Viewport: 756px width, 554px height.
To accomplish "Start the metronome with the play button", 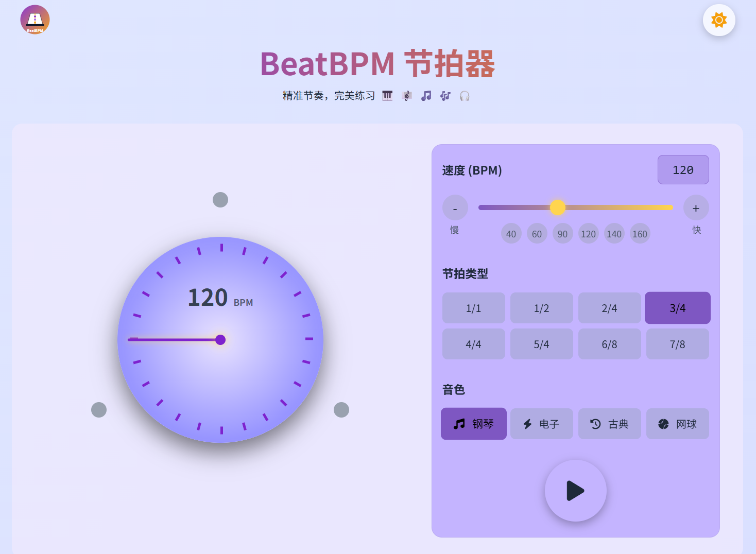I will pyautogui.click(x=575, y=491).
